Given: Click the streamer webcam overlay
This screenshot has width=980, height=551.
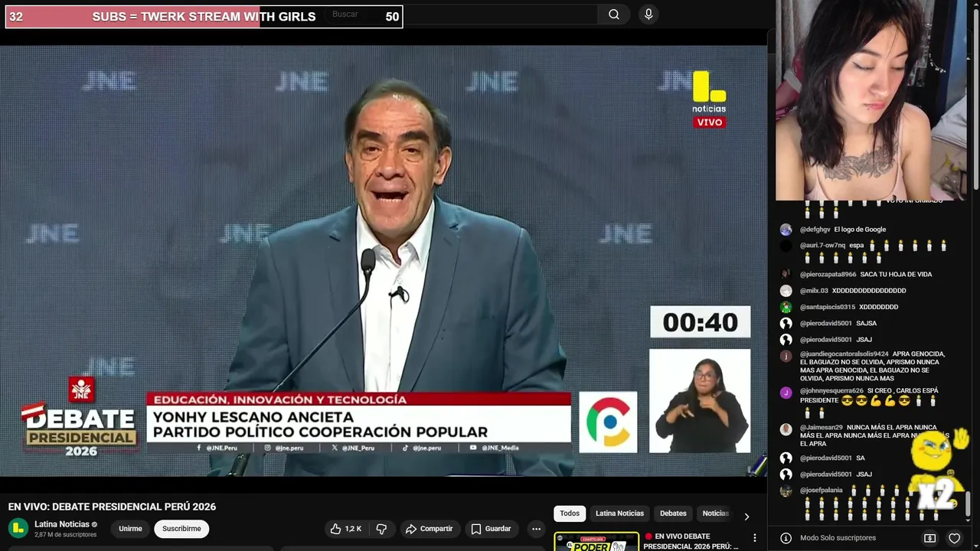Looking at the screenshot, I should (871, 100).
